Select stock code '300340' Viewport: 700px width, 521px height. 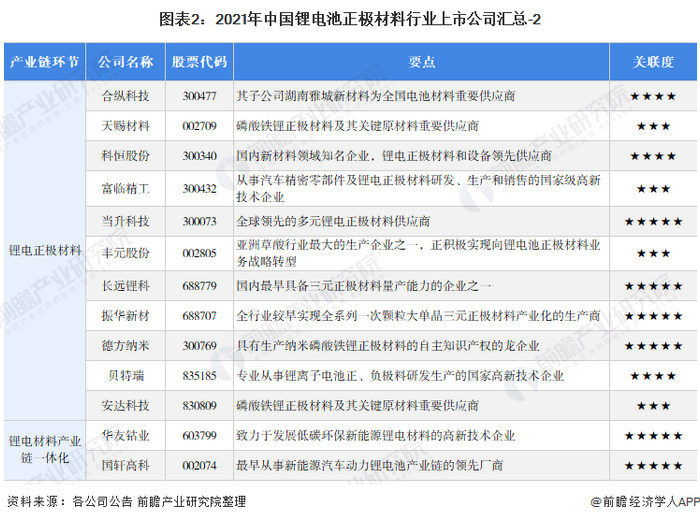point(200,156)
